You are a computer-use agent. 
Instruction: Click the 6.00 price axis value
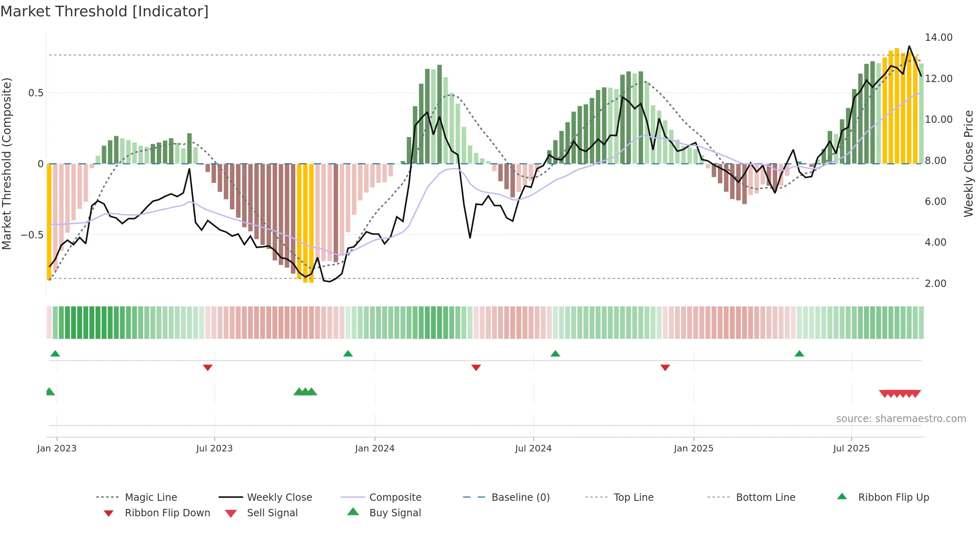coord(935,201)
